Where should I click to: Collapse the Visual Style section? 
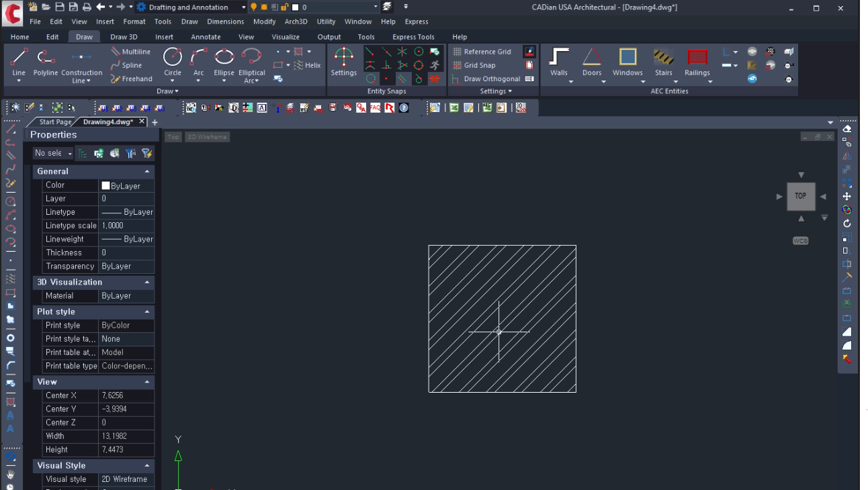[147, 466]
